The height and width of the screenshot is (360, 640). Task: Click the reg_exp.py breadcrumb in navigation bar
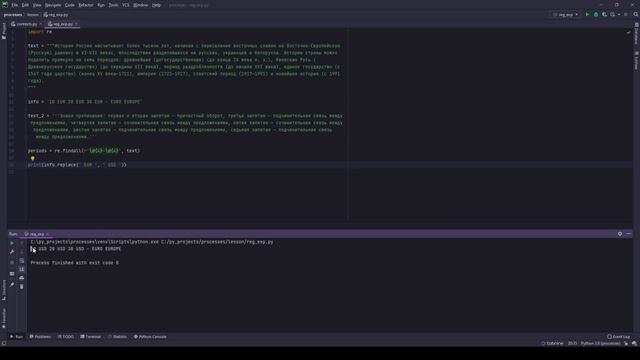click(56, 15)
